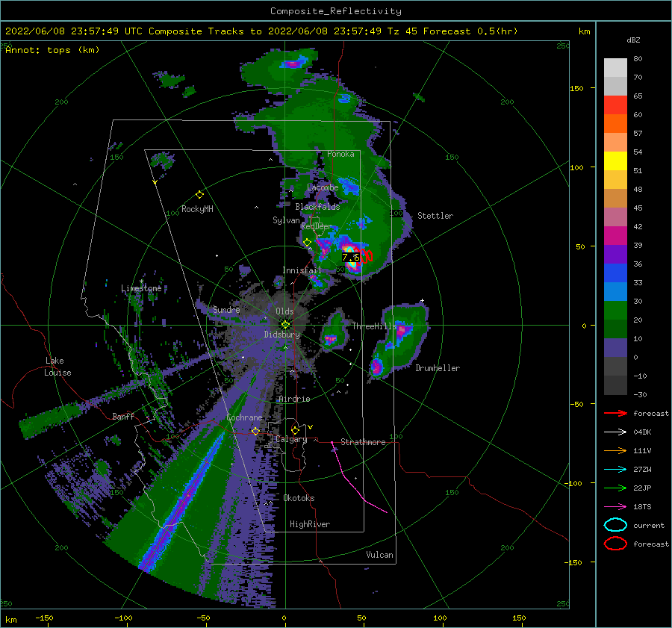This screenshot has width=672, height=628.
Task: Click the Lake Louise label
Action: pyautogui.click(x=57, y=367)
